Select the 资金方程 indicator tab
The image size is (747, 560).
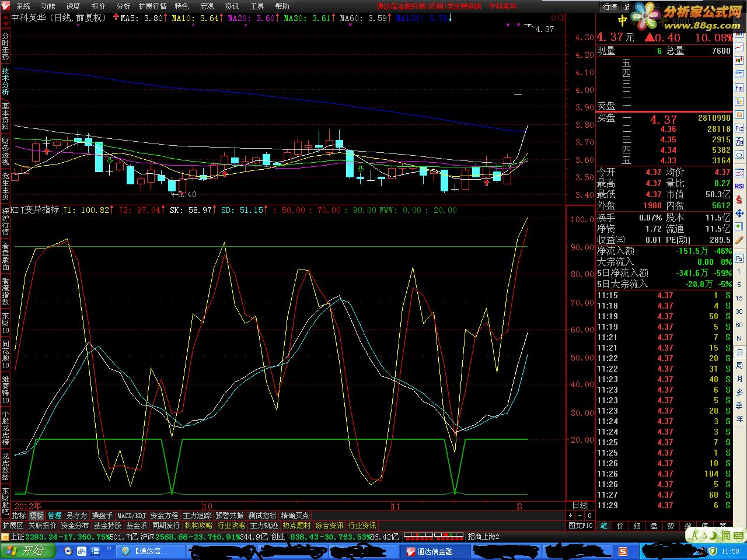164,516
